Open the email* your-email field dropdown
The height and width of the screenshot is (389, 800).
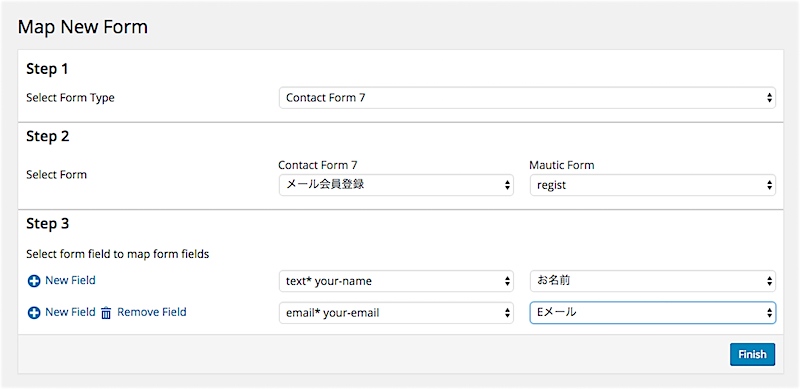pyautogui.click(x=396, y=313)
